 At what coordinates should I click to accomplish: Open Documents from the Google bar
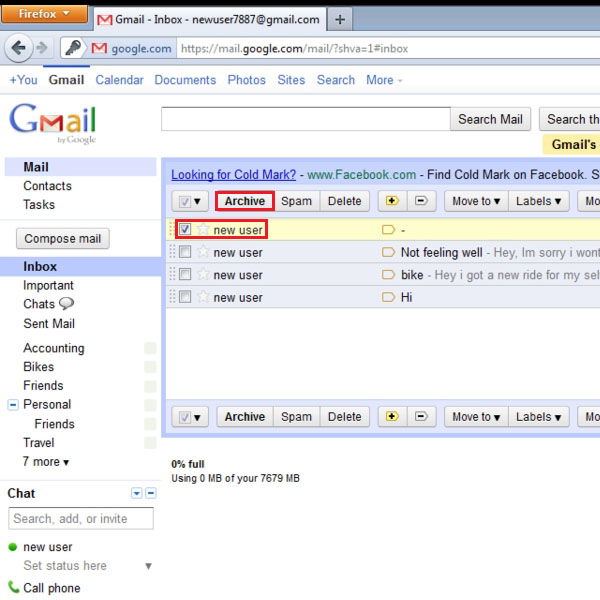point(185,80)
